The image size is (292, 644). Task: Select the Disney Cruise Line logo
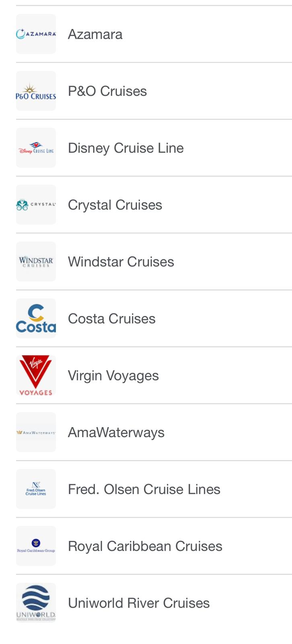coord(36,148)
